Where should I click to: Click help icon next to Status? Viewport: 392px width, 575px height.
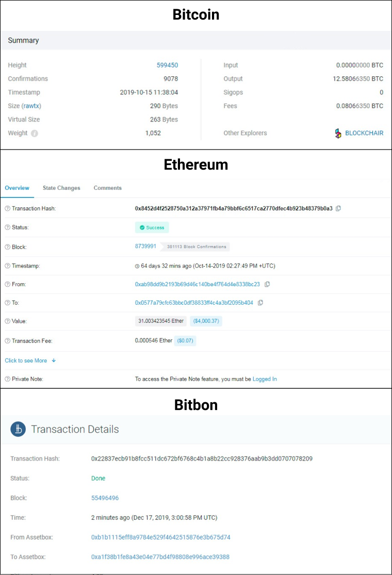click(x=7, y=227)
